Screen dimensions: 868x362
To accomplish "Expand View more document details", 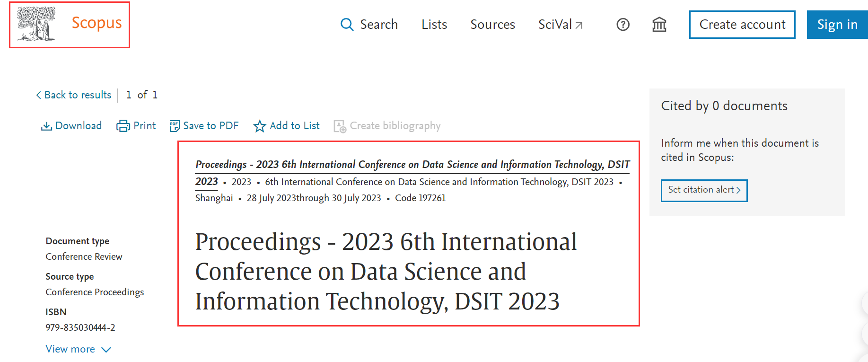I will click(x=70, y=349).
